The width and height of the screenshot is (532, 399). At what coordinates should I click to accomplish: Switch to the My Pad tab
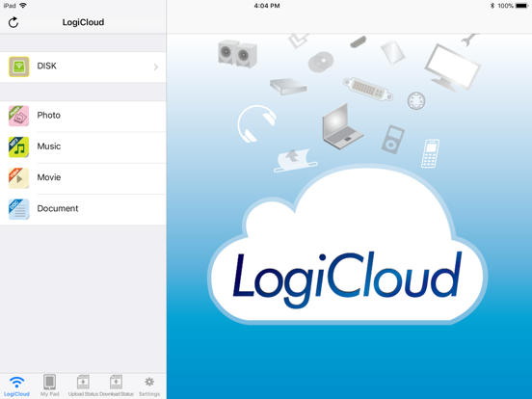coord(49,386)
